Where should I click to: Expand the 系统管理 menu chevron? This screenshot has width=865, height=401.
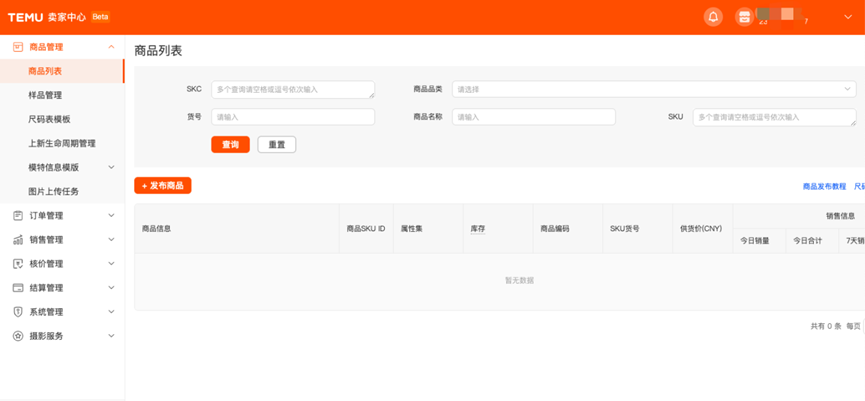coord(111,312)
